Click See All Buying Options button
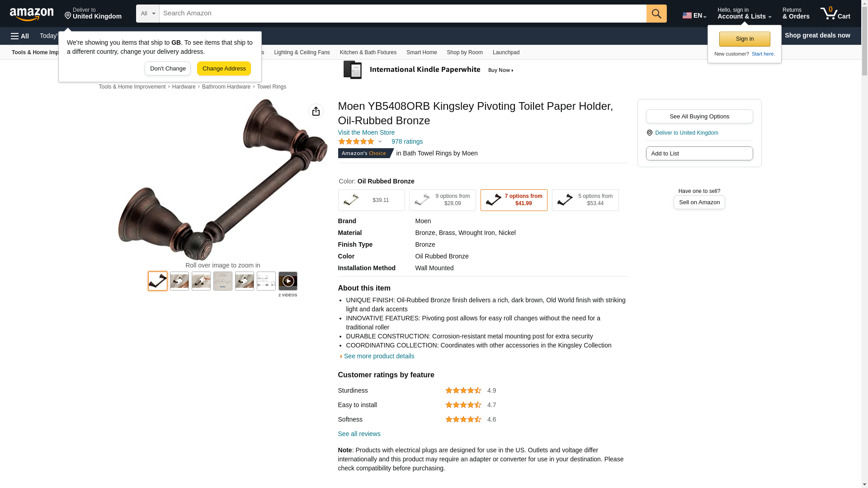Screen dimensions: 868x488 point(699,117)
